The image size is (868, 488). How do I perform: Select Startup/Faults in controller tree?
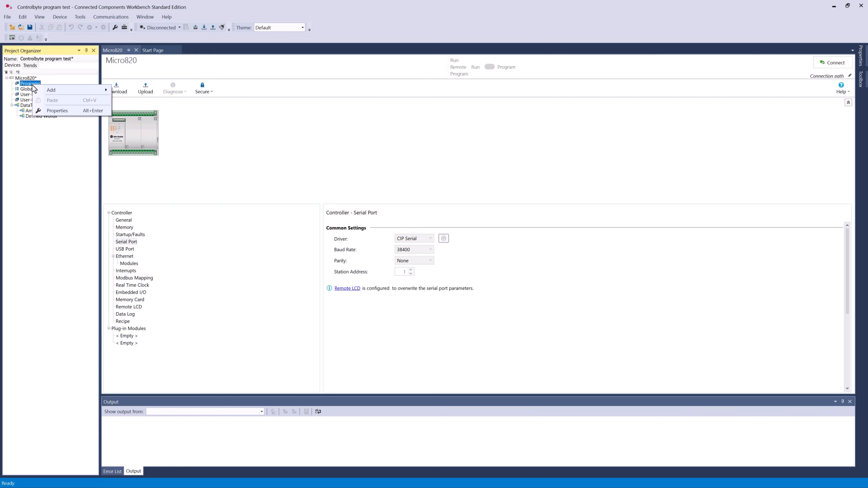(x=130, y=235)
